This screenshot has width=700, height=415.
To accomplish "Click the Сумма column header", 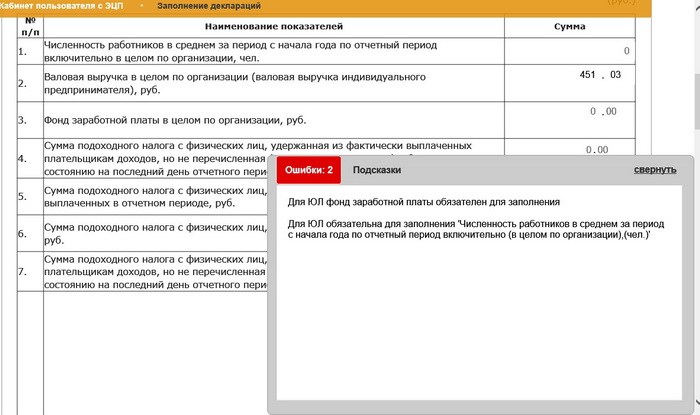I will (x=570, y=26).
